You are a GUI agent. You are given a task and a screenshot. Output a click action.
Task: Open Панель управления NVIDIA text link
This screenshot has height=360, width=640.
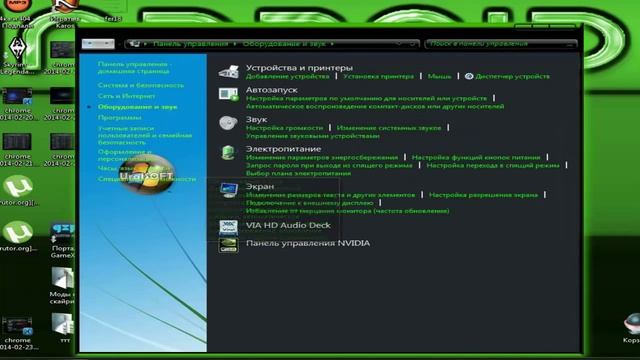coord(308,243)
